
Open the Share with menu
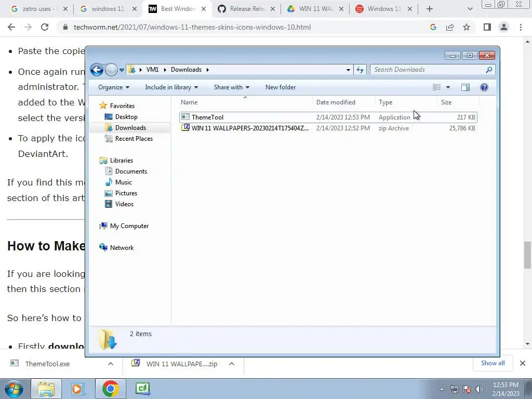pyautogui.click(x=231, y=87)
